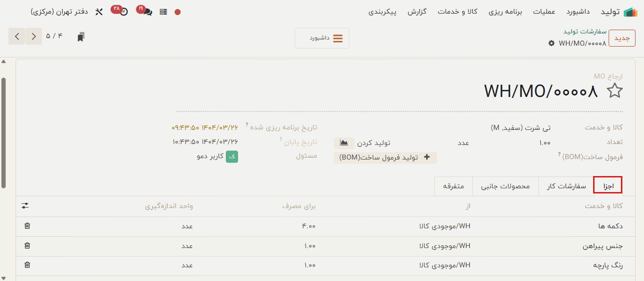Open company switcher دفتر تهران (مرکزی)
This screenshot has width=644, height=281.
point(59,12)
